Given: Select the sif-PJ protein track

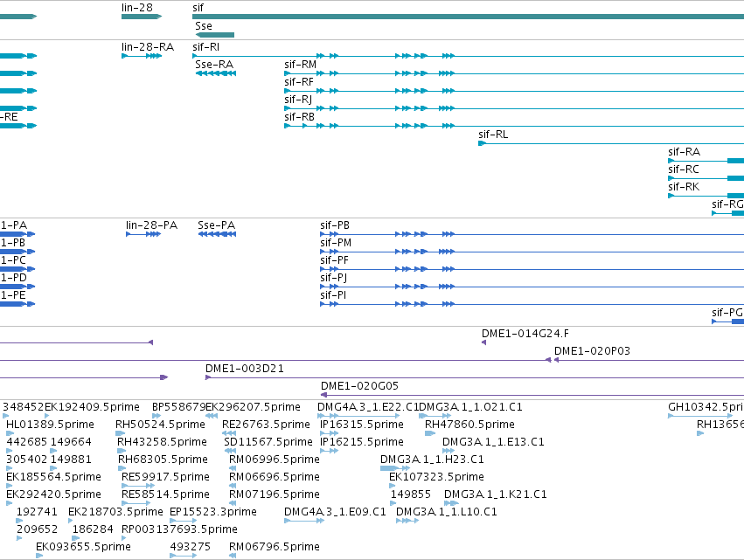Looking at the screenshot, I should point(532,287).
